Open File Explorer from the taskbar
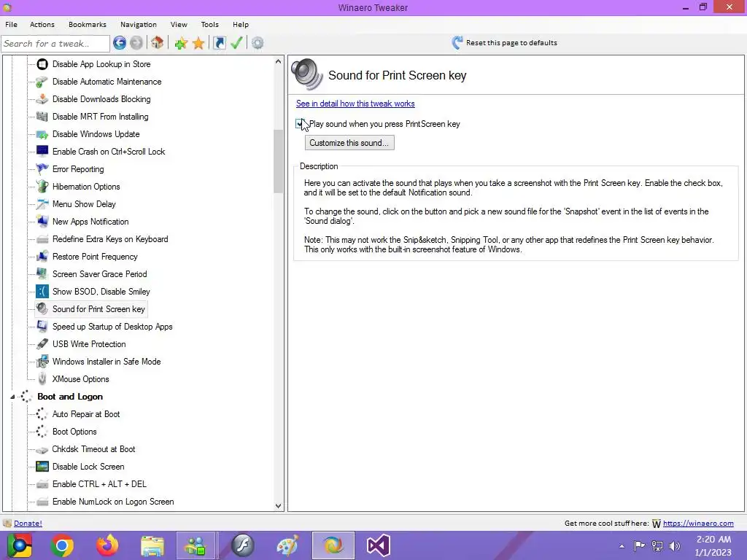 click(152, 545)
